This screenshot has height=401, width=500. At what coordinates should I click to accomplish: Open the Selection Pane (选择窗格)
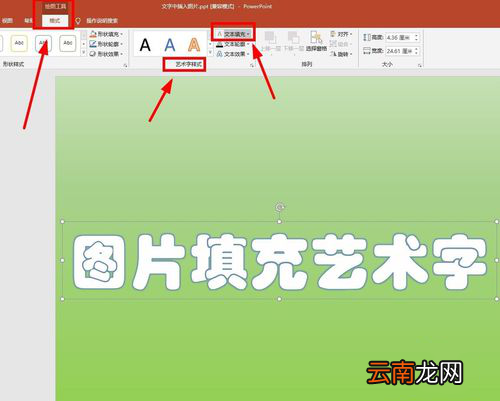(316, 42)
